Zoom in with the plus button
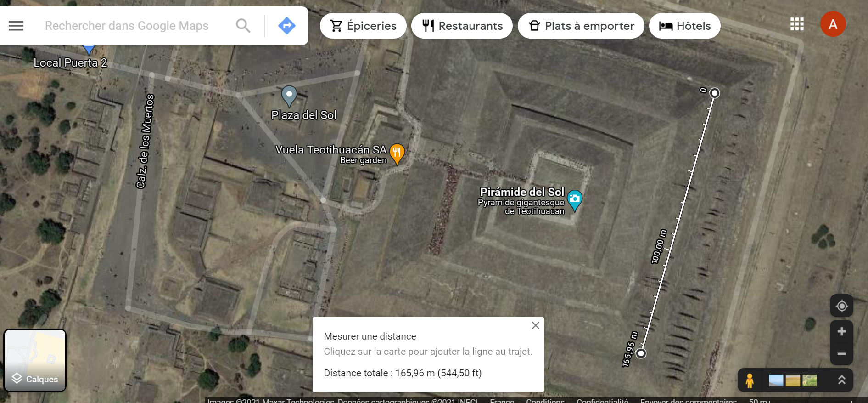This screenshot has height=403, width=868. click(x=841, y=331)
